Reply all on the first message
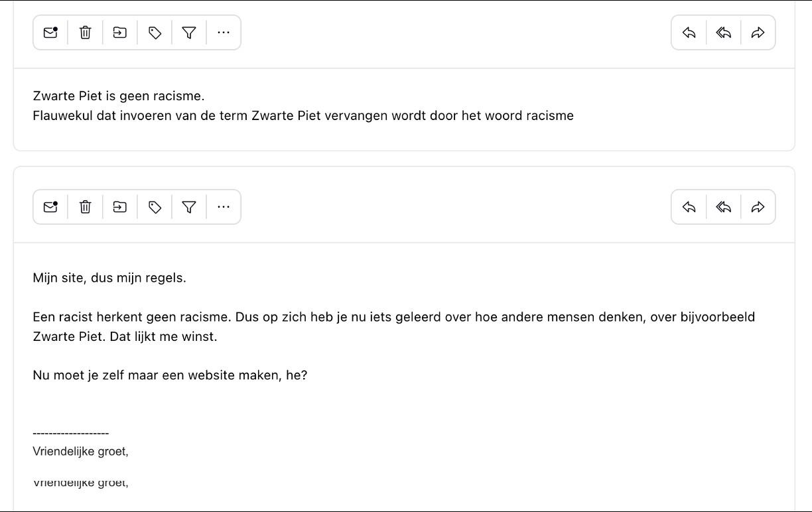 point(724,32)
